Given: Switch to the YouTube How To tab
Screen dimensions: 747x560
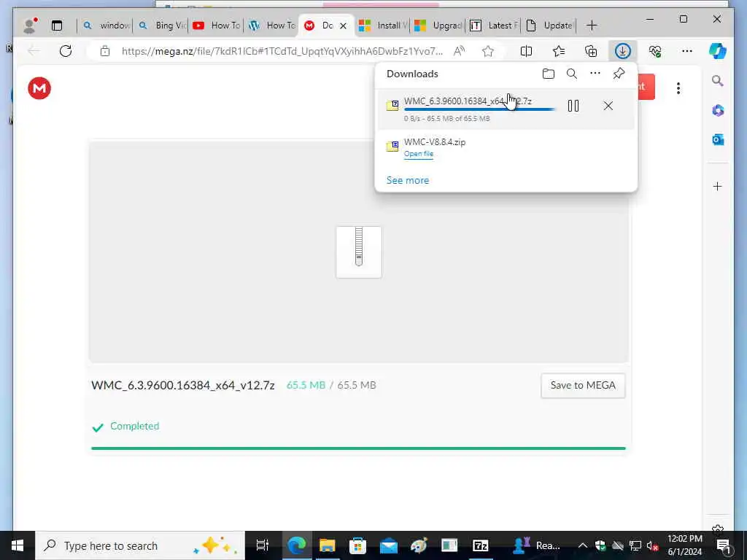Looking at the screenshot, I should pos(216,26).
